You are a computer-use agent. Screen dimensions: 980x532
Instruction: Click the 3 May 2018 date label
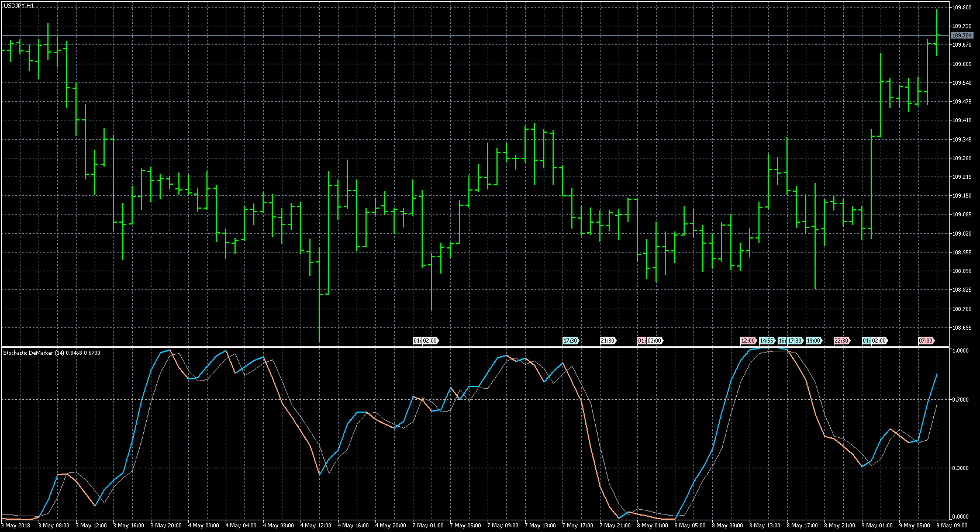(16, 526)
